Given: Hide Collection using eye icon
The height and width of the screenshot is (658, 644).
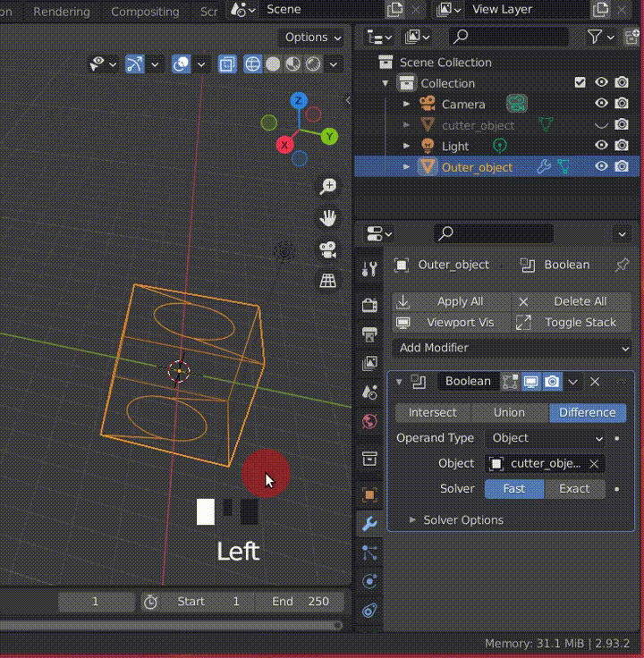Looking at the screenshot, I should tap(601, 82).
